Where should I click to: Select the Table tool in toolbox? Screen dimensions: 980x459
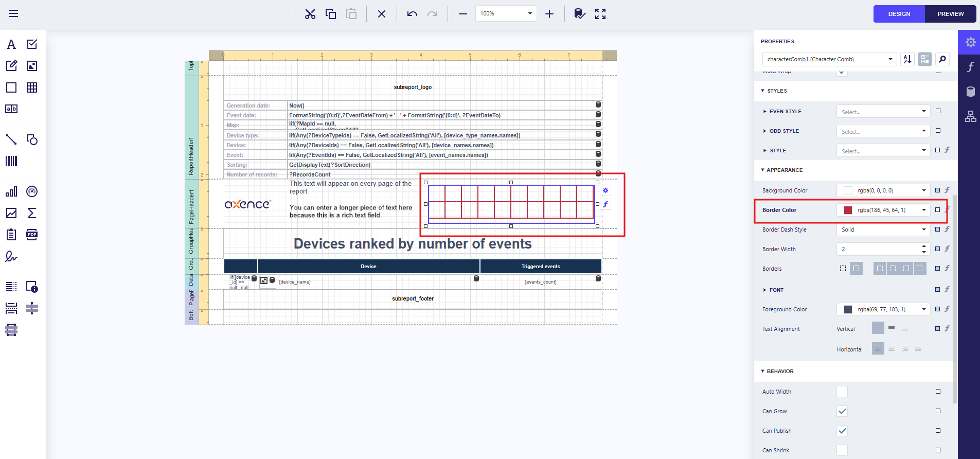tap(32, 87)
